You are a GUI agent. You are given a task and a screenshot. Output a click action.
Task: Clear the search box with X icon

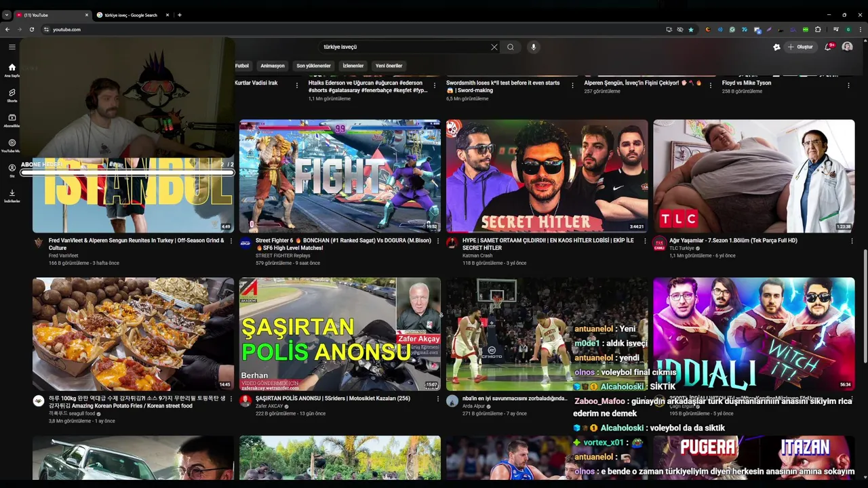[x=494, y=47]
